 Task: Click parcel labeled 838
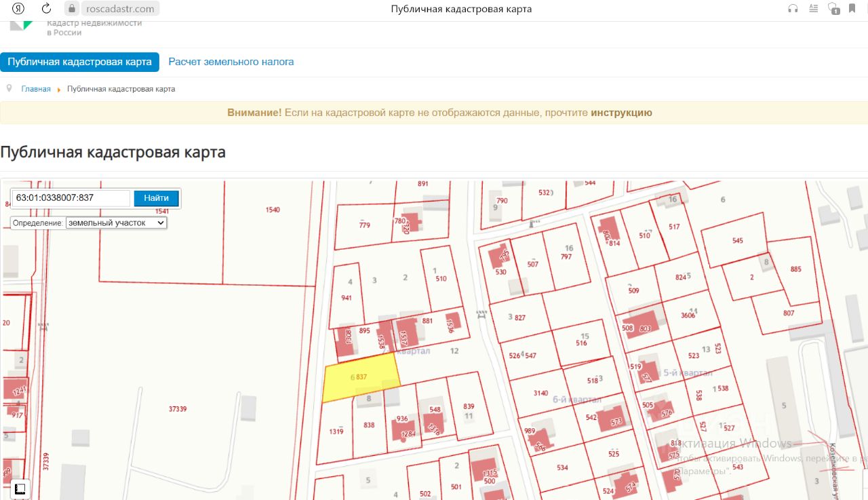pos(369,425)
